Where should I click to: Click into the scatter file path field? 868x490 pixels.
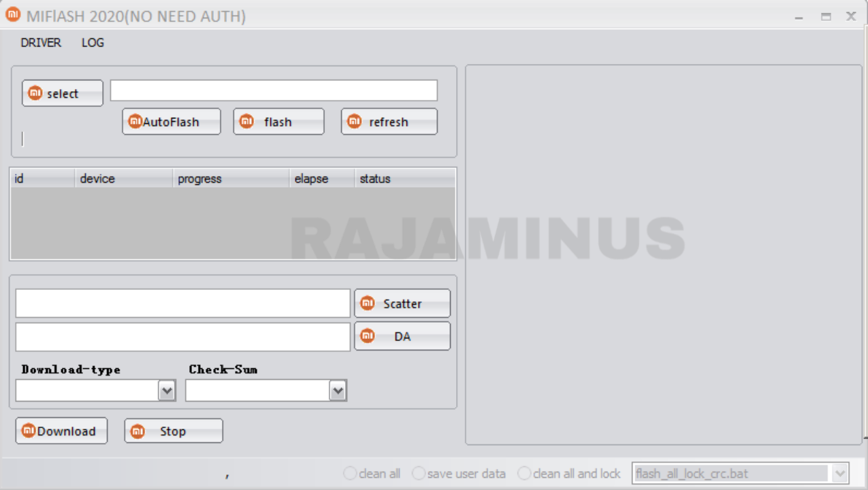(183, 304)
